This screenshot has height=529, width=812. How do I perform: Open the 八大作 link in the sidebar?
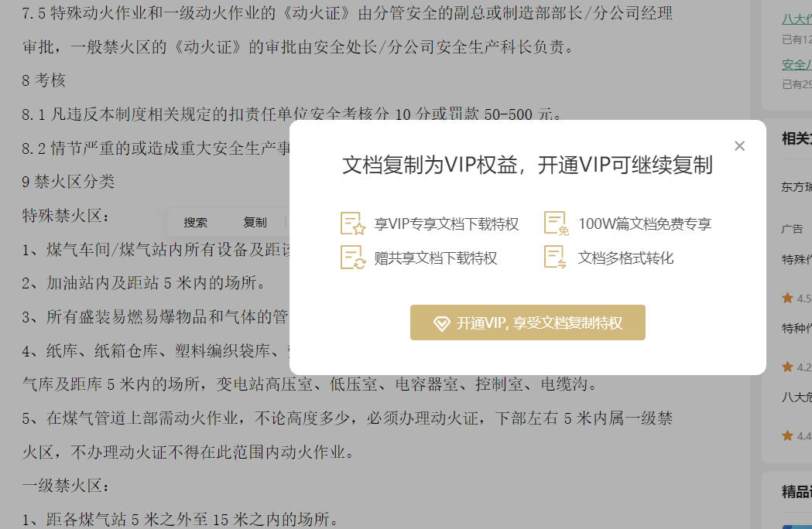797,19
